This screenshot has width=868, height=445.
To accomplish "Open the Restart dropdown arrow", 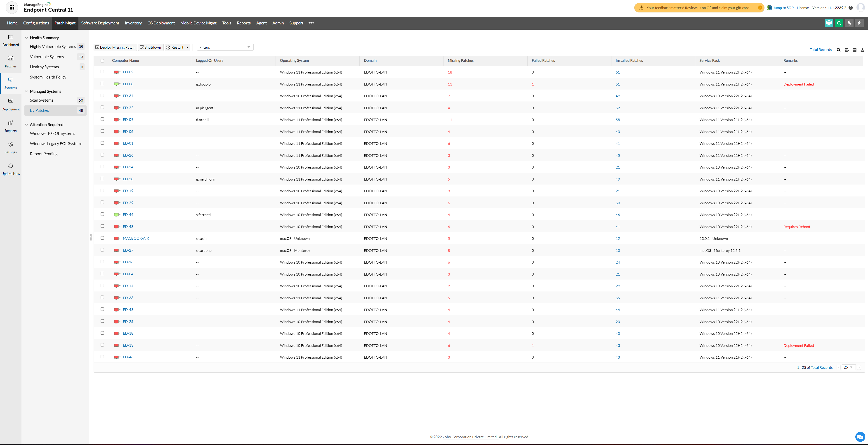I will point(187,47).
